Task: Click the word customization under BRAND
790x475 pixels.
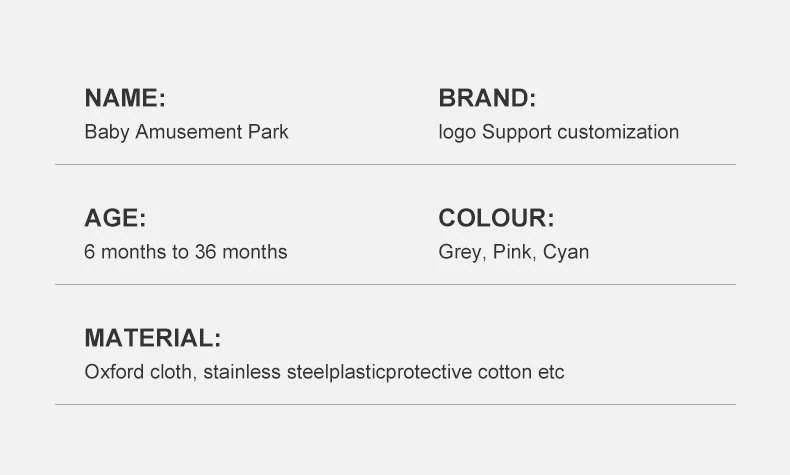Action: [x=618, y=132]
